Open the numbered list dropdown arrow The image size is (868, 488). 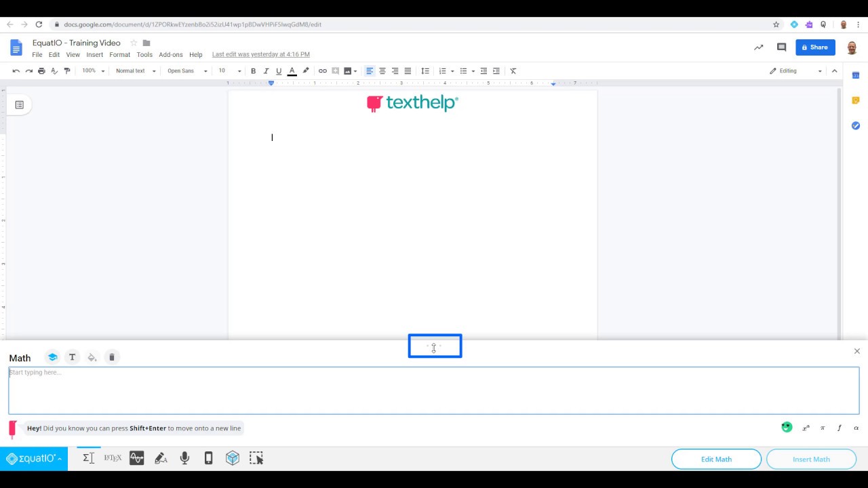pos(452,71)
